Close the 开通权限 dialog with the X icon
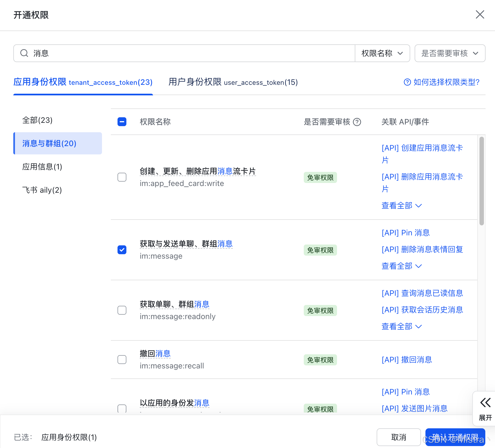Viewport: 495px width, 448px height. [x=480, y=15]
